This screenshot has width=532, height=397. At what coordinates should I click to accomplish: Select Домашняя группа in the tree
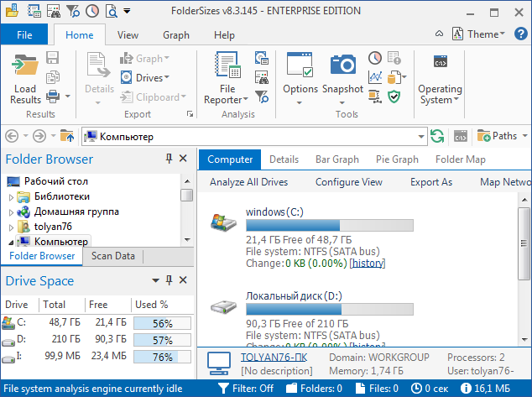pyautogui.click(x=76, y=212)
